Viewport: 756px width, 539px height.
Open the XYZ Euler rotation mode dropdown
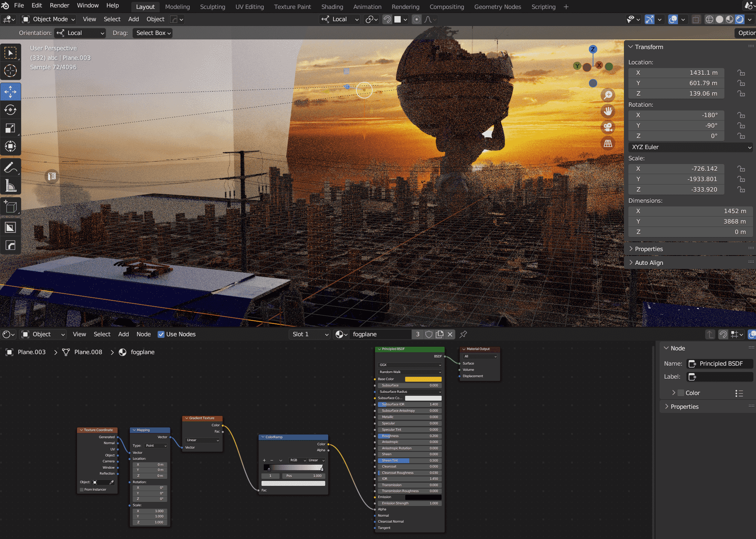tap(691, 147)
